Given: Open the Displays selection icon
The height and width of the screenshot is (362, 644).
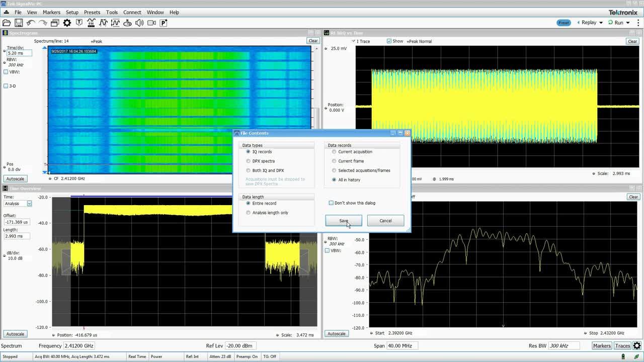Looking at the screenshot, I should [x=54, y=23].
